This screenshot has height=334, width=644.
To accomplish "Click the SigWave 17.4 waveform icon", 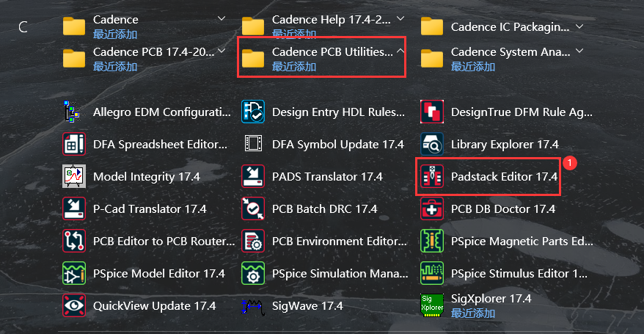I will click(x=253, y=307).
